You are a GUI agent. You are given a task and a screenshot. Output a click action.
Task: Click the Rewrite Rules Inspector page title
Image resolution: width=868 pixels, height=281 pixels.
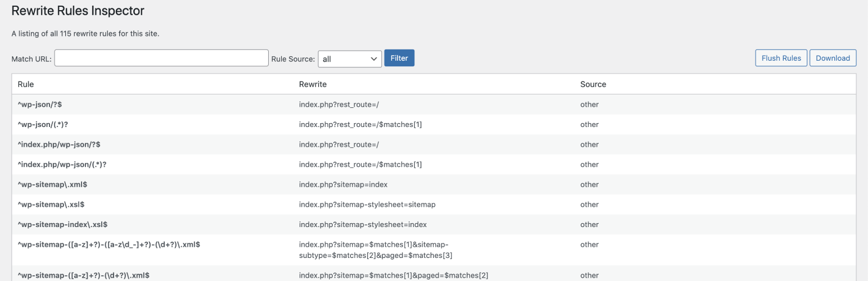click(78, 10)
